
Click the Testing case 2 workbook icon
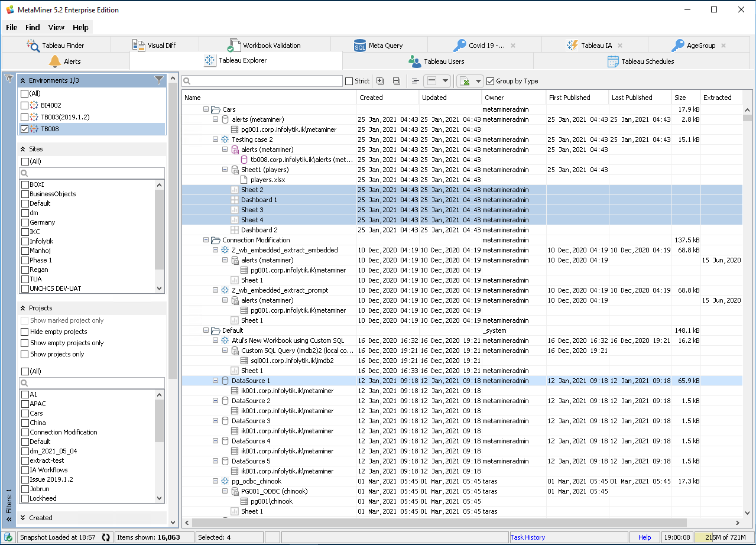pos(225,140)
